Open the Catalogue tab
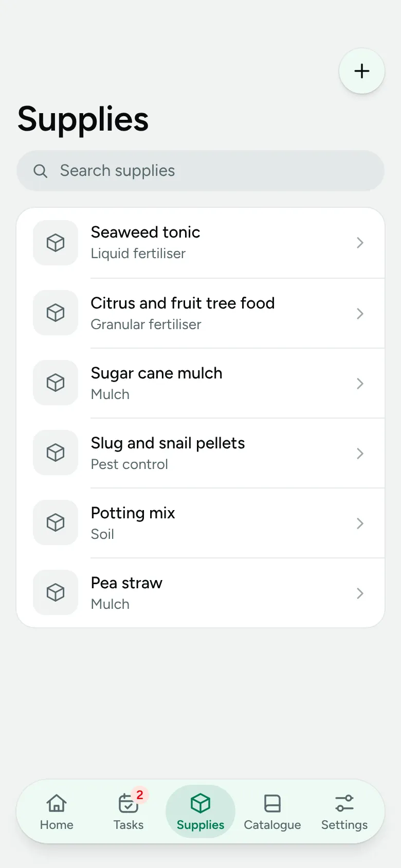This screenshot has height=868, width=401. tap(272, 811)
